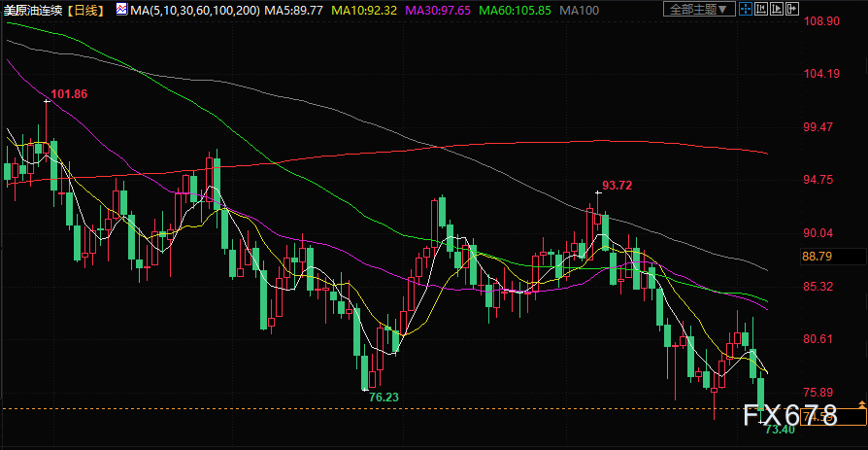Click the 101.86 high price marker
The height and width of the screenshot is (450, 868).
69,93
